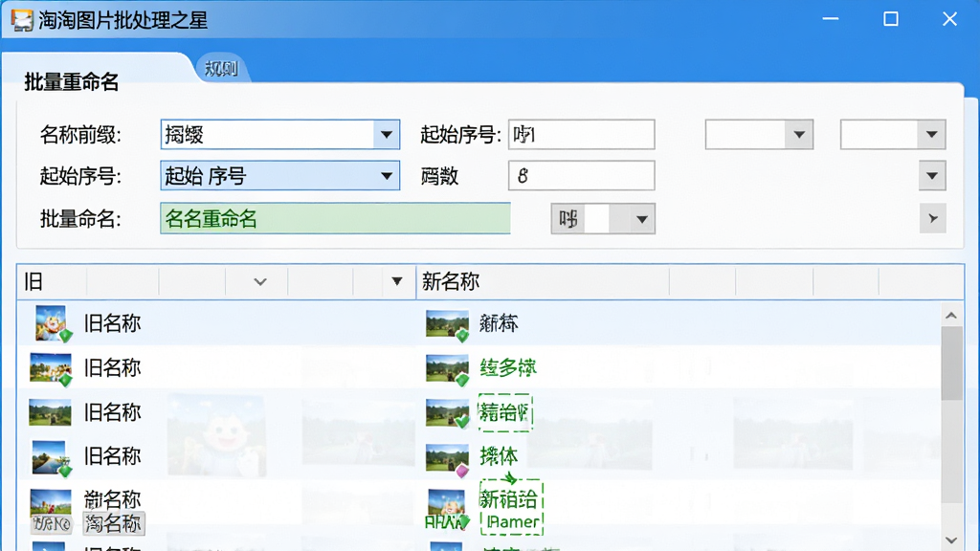Click the green new name in the fourth row

(499, 456)
